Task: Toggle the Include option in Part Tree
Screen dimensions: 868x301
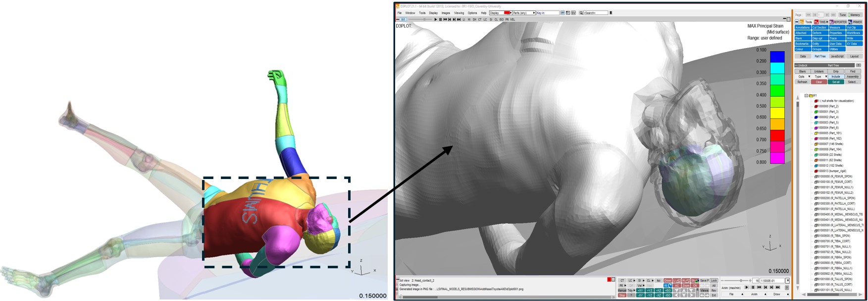Action: point(836,76)
